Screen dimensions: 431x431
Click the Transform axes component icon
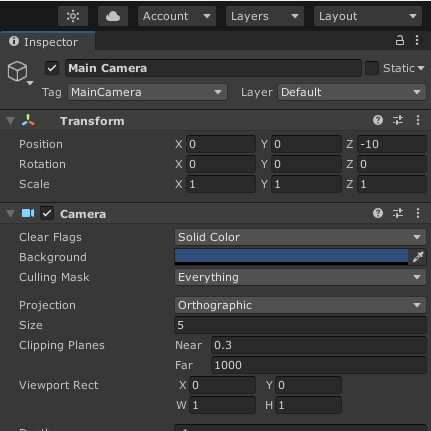[x=28, y=120]
